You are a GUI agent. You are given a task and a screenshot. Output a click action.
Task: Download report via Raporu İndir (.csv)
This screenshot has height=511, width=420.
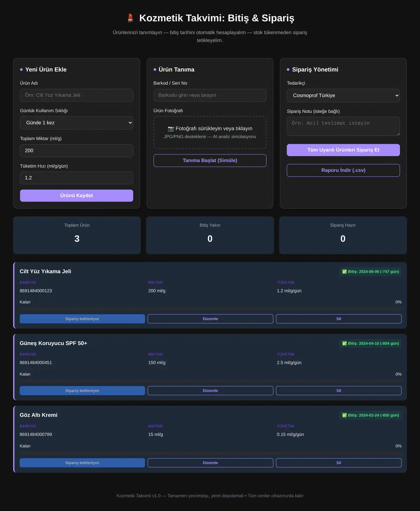point(343,170)
